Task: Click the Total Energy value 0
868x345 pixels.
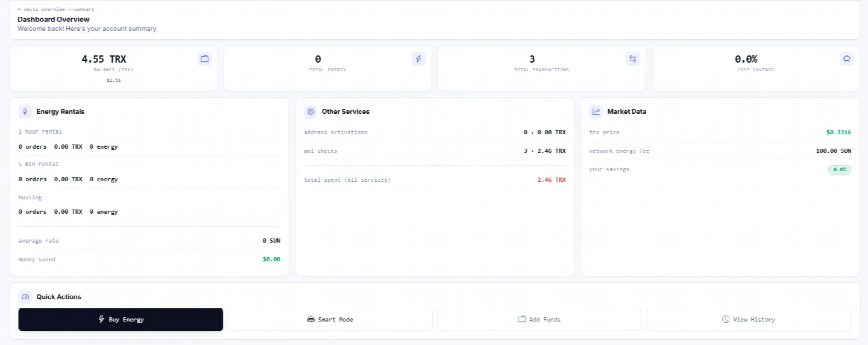Action: (x=318, y=59)
